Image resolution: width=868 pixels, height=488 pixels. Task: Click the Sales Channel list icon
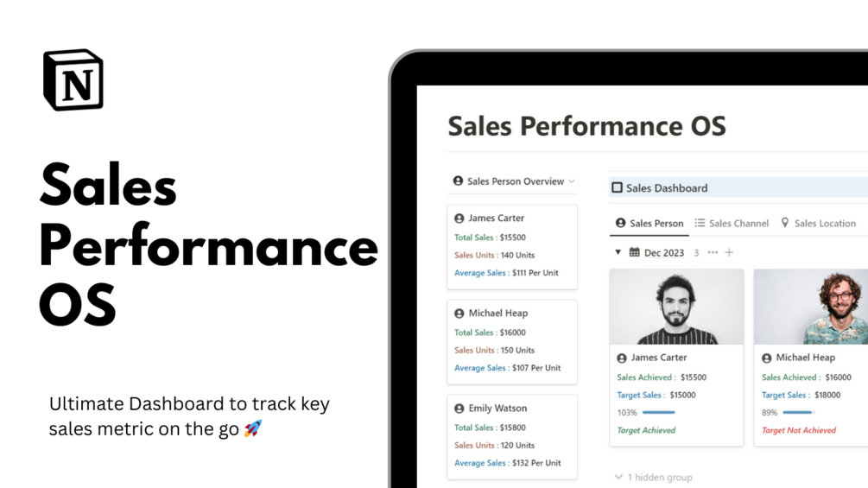(x=700, y=223)
